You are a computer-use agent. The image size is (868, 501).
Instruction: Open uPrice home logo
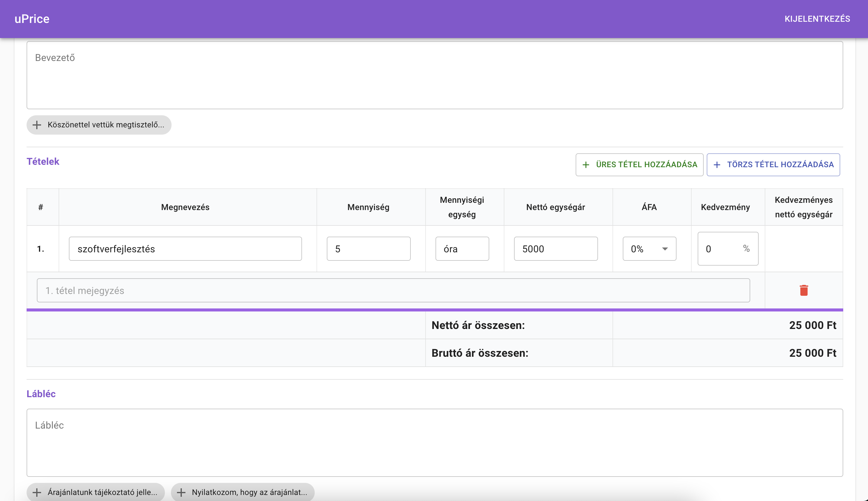32,19
